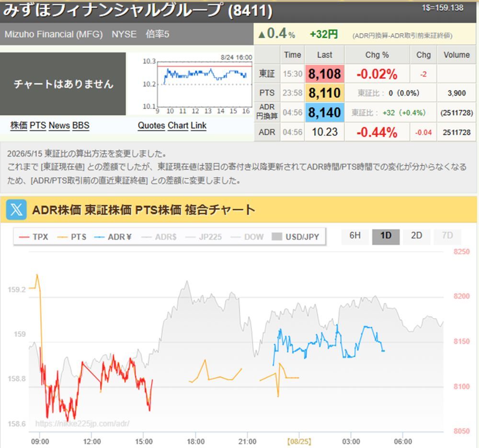Click the Time column header
Image resolution: width=479 pixels, height=448 pixels.
pos(292,55)
